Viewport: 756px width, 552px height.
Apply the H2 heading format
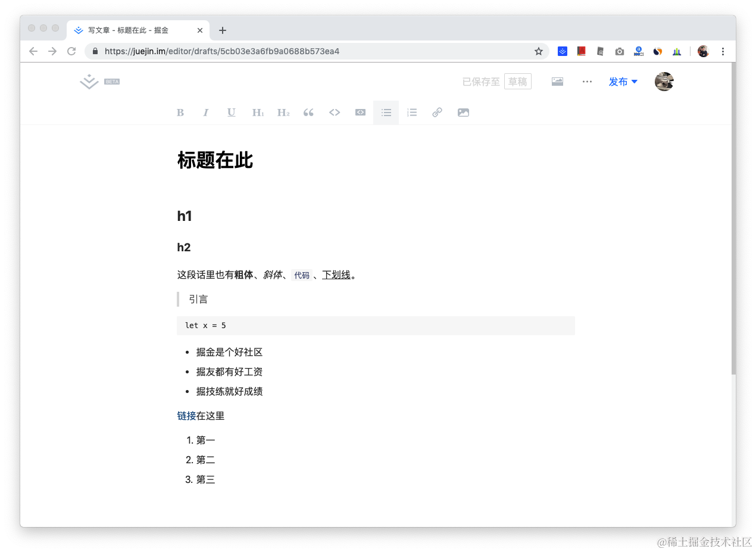[x=283, y=112]
